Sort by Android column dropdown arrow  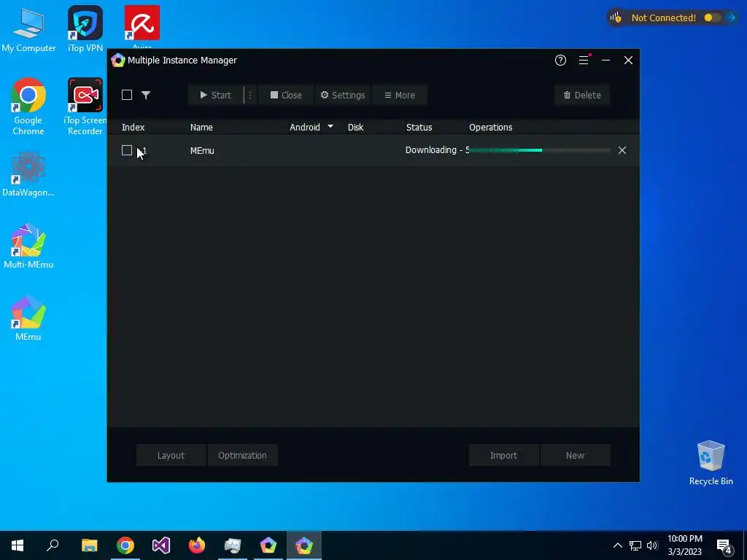330,127
